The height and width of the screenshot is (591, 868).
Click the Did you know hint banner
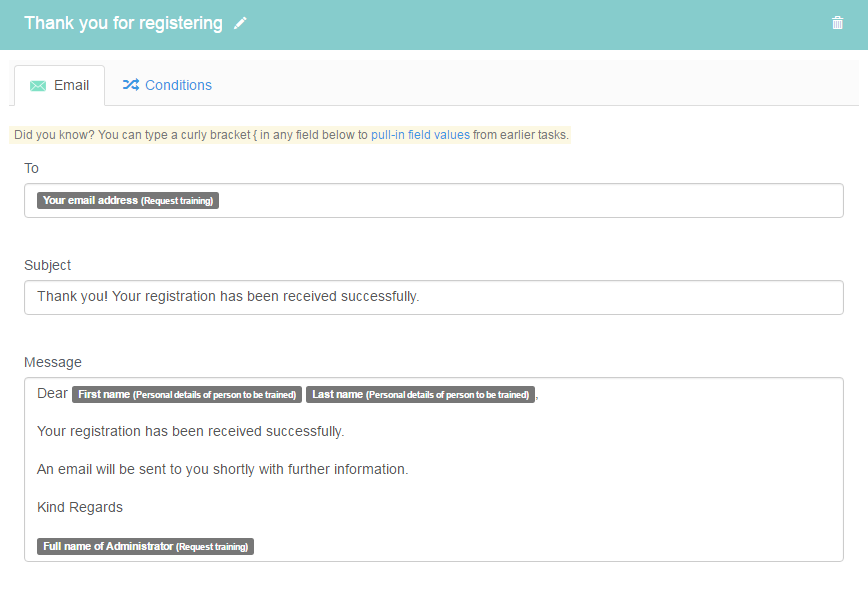tap(290, 135)
